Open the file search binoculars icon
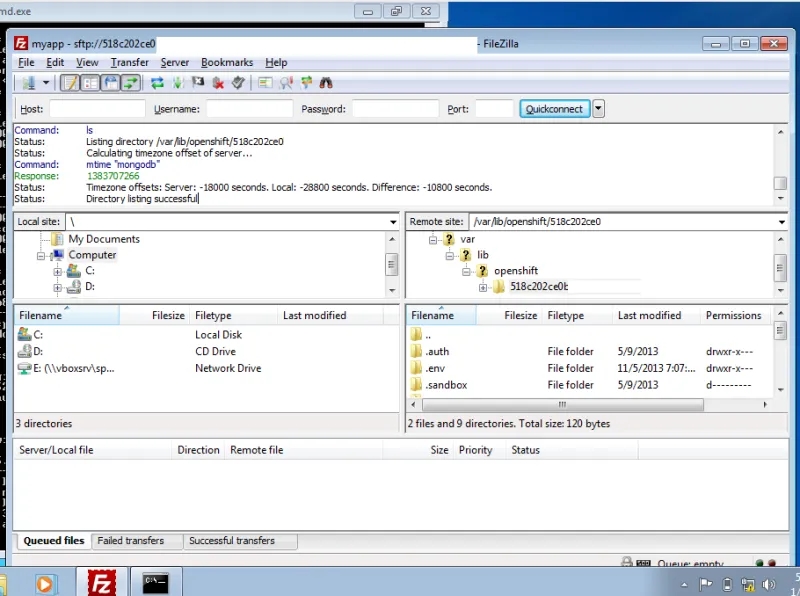 pos(326,82)
